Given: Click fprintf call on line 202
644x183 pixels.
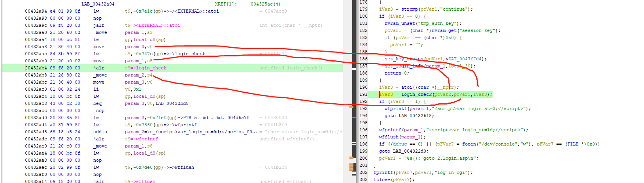Looking at the screenshot, I should click(383, 172).
